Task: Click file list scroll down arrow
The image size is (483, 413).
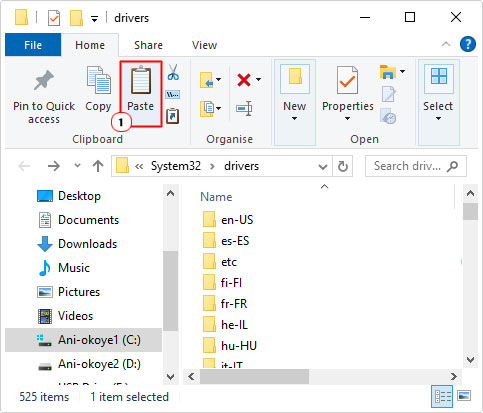Action: [x=470, y=359]
